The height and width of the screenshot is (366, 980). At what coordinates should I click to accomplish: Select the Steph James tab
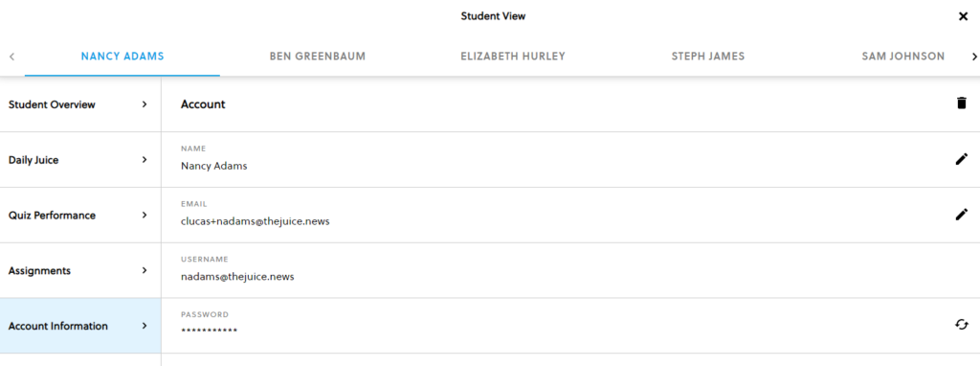708,57
